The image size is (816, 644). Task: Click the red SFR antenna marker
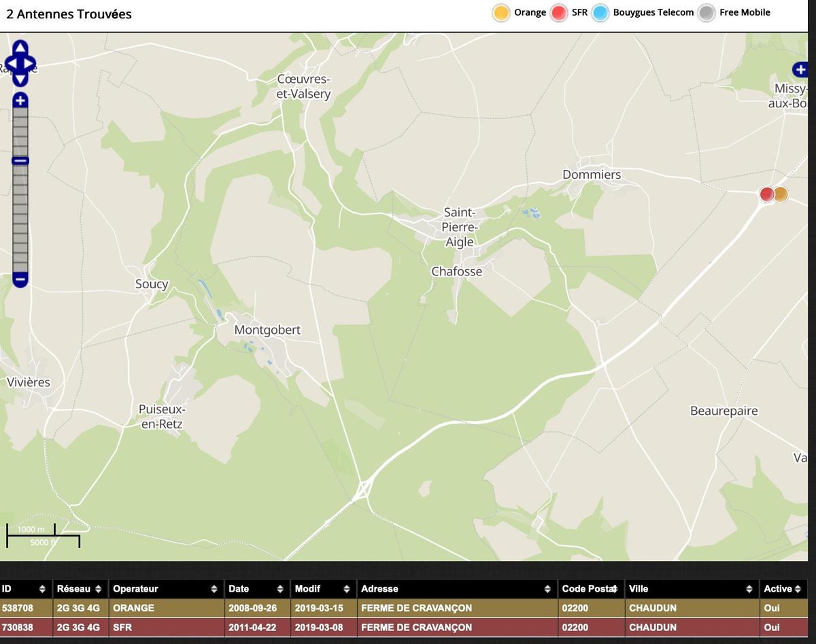click(766, 194)
